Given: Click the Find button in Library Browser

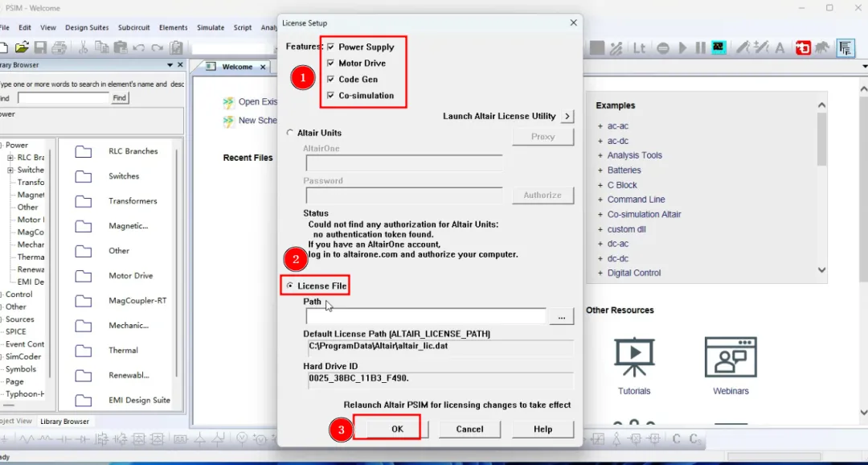Looking at the screenshot, I should click(x=120, y=98).
